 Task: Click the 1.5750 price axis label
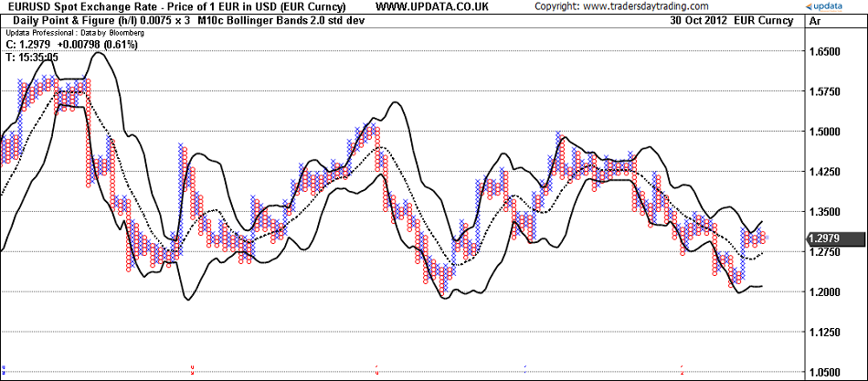coord(824,92)
